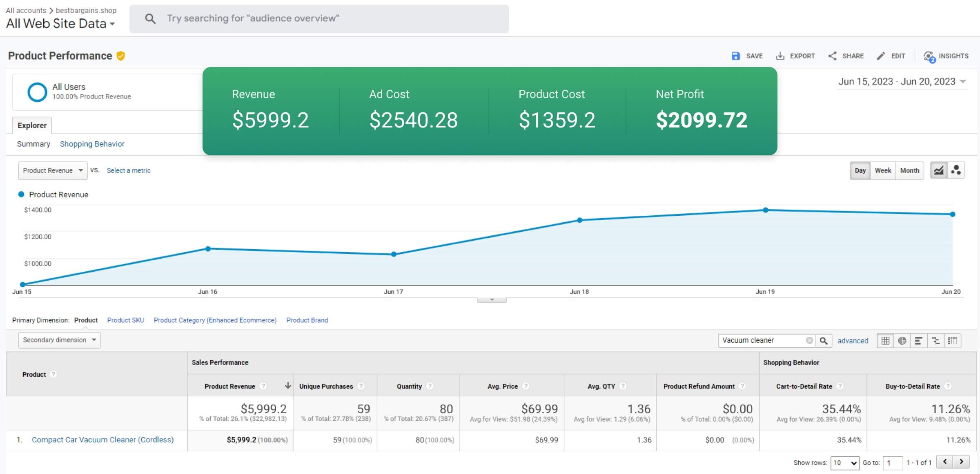Clear the Vacuum cleaner search filter
The width and height of the screenshot is (980, 474).
point(809,340)
